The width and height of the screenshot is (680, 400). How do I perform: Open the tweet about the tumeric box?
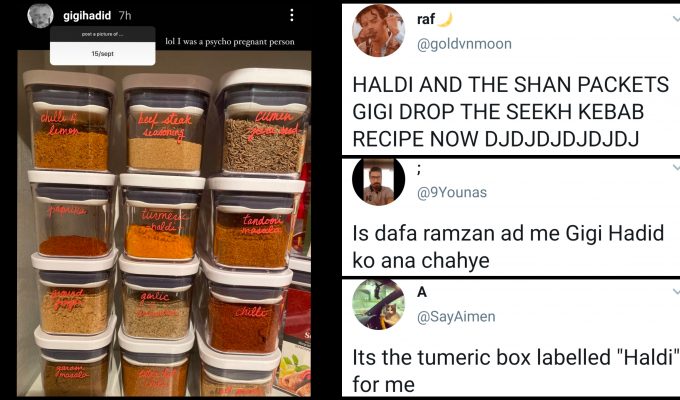click(515, 371)
